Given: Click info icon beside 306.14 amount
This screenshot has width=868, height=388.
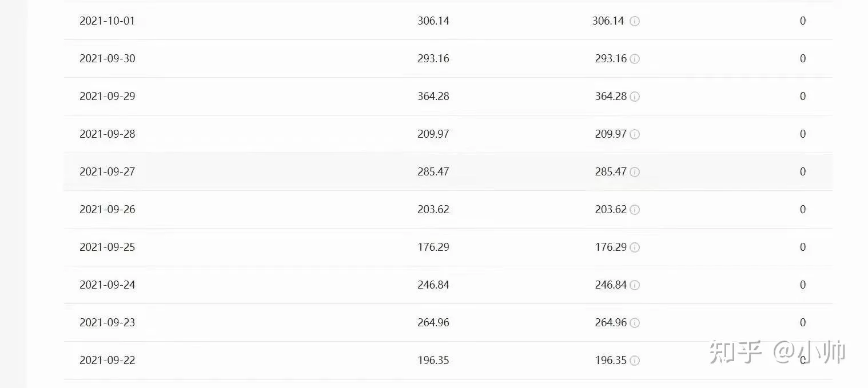Looking at the screenshot, I should point(635,21).
